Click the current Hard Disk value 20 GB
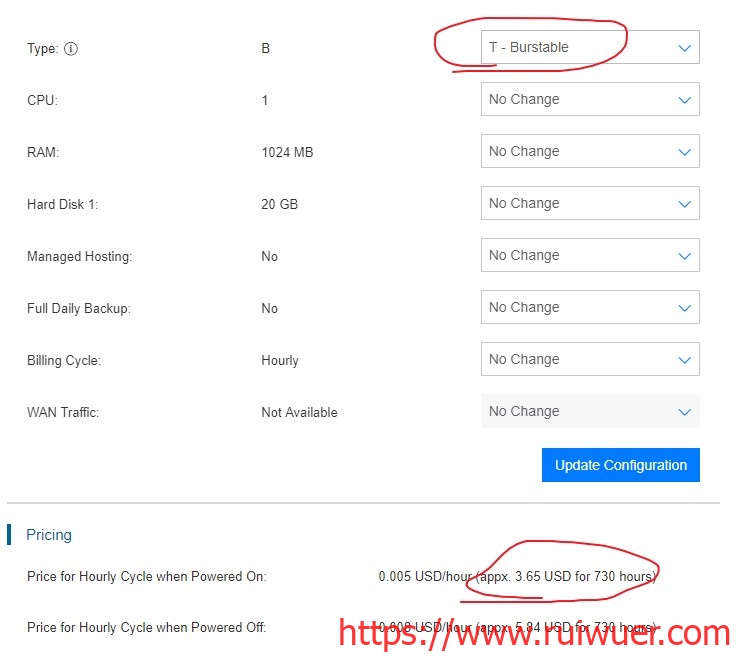Image resolution: width=738 pixels, height=658 pixels. coord(279,204)
